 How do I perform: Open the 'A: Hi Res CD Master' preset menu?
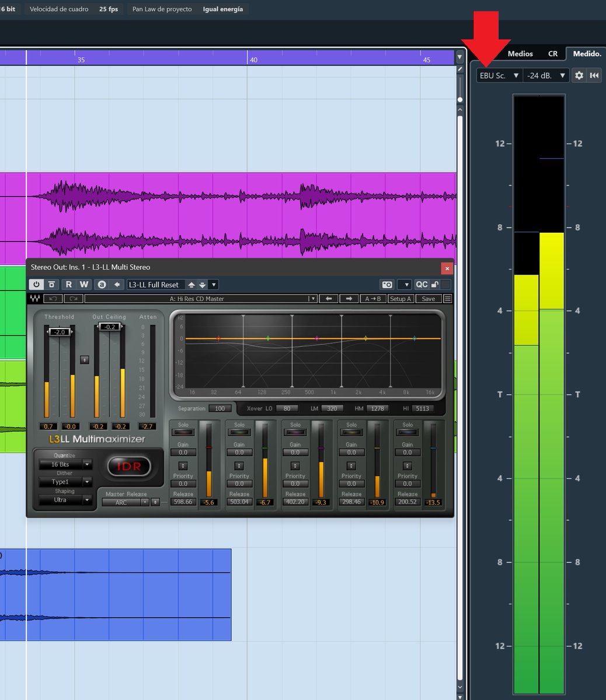coord(201,299)
